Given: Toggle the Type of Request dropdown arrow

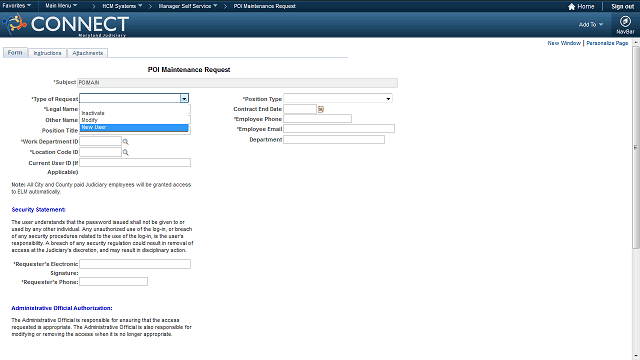Looking at the screenshot, I should click(x=184, y=98).
